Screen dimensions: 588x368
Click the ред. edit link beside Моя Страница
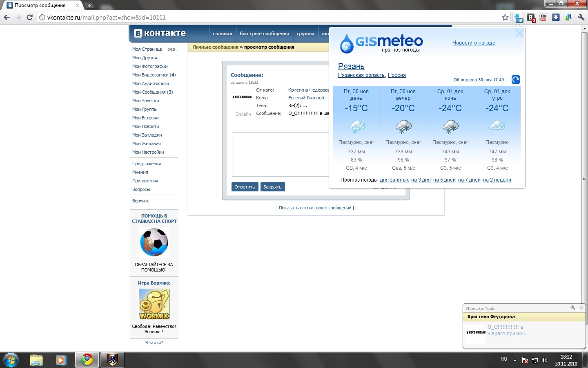click(x=172, y=49)
